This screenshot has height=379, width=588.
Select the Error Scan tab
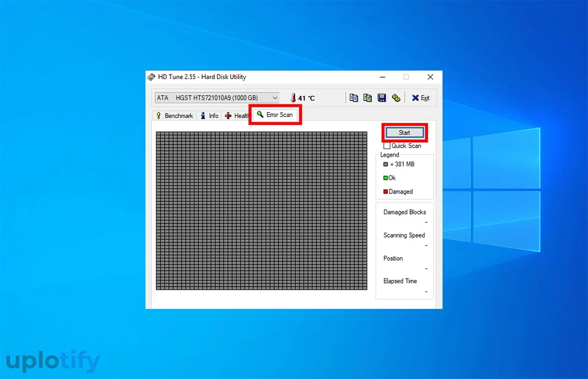275,114
